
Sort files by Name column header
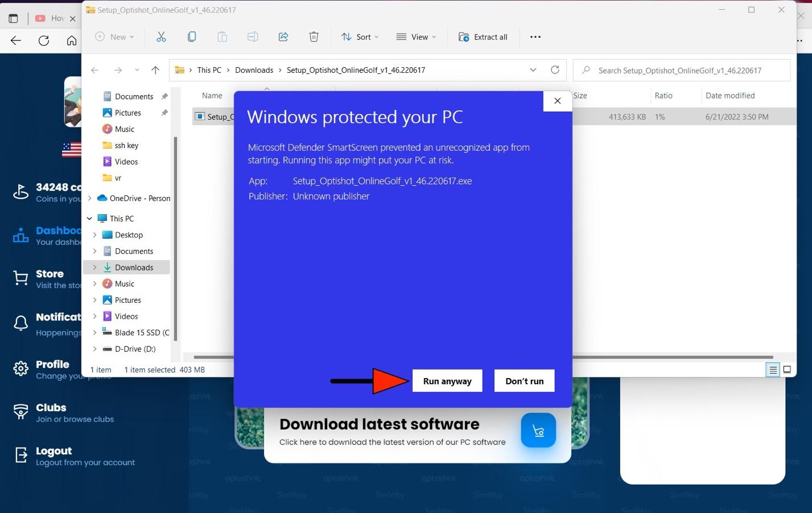pyautogui.click(x=212, y=96)
